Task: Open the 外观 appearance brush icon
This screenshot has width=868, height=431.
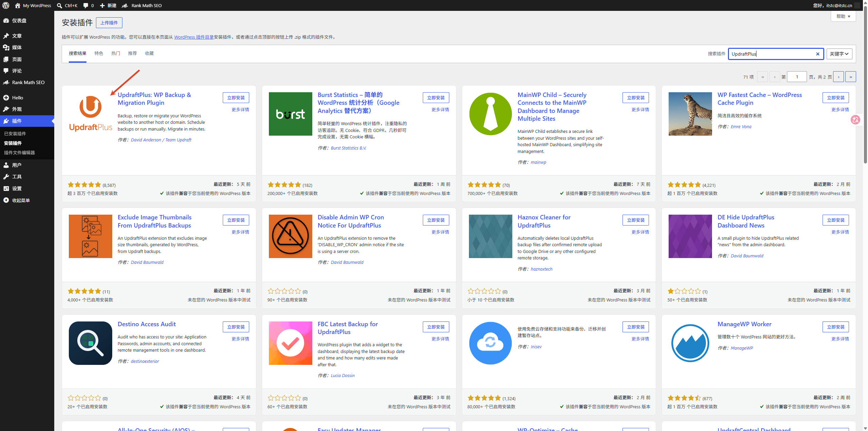Action: pyautogui.click(x=6, y=109)
